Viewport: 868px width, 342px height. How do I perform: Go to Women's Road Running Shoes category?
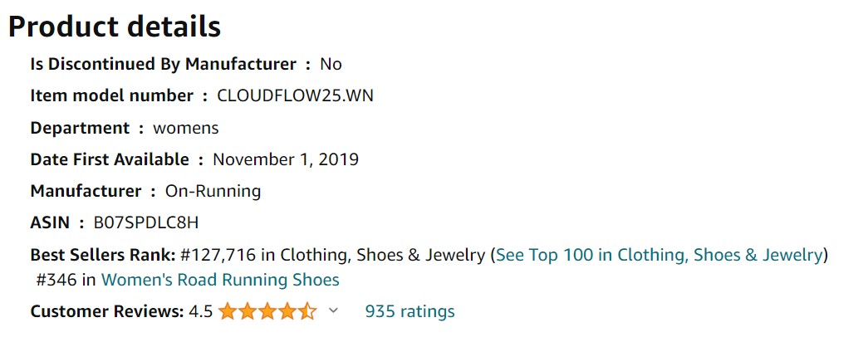pos(220,280)
